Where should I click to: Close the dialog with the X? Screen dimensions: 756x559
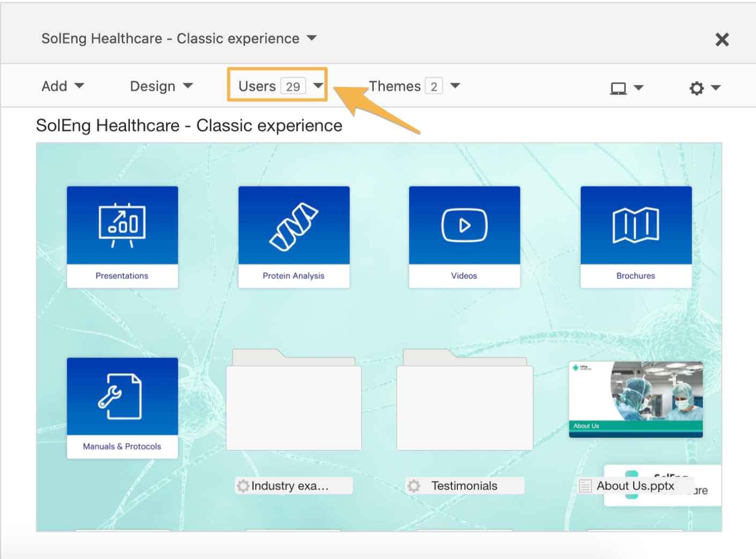pos(722,39)
